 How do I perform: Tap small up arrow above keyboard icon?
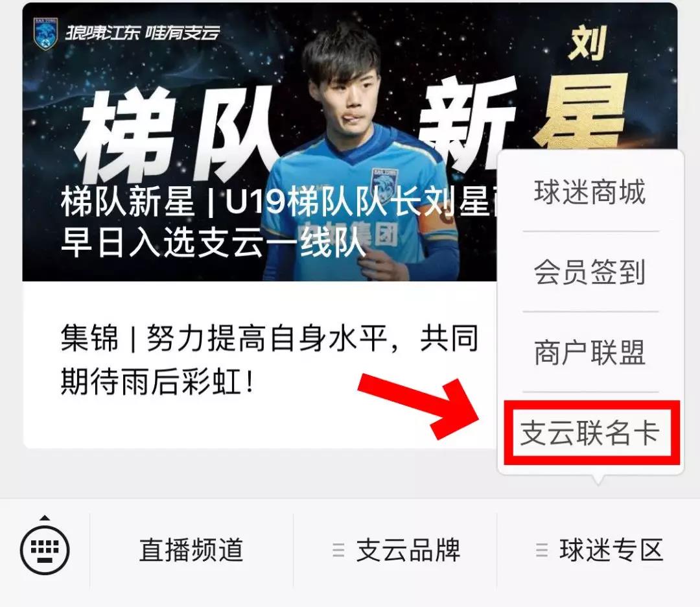(x=45, y=518)
